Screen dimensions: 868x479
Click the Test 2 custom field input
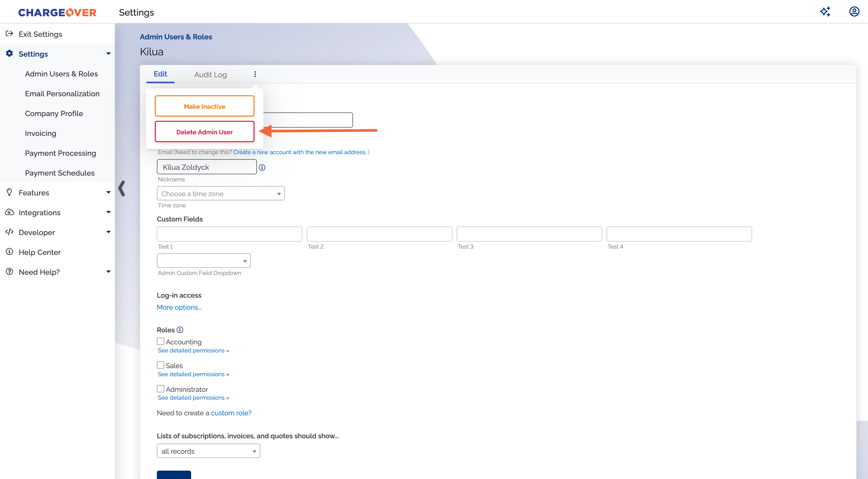pyautogui.click(x=379, y=234)
